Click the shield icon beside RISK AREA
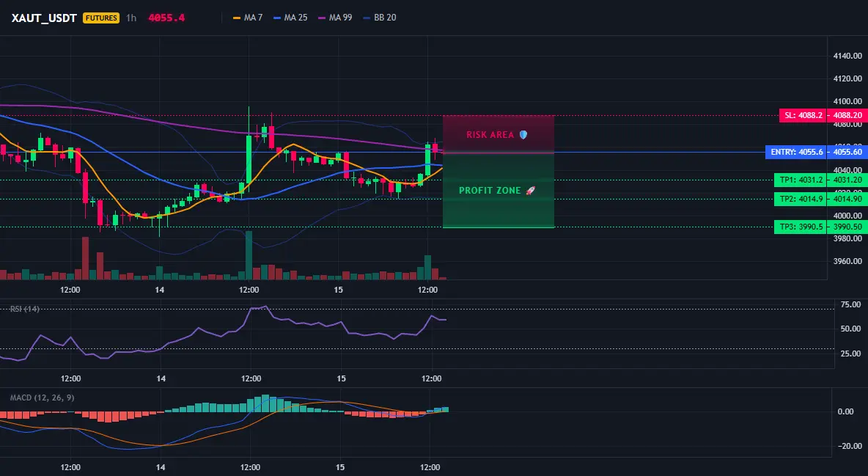The width and height of the screenshot is (868, 476). click(523, 135)
